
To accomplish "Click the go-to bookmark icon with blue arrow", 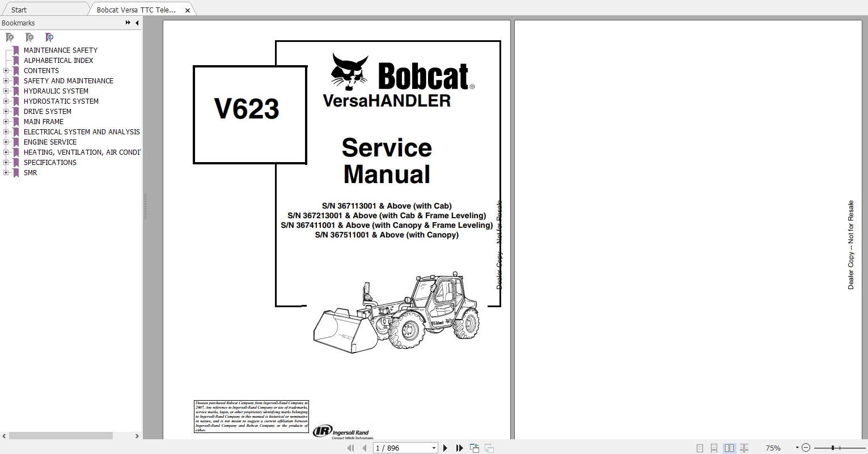I will [49, 37].
